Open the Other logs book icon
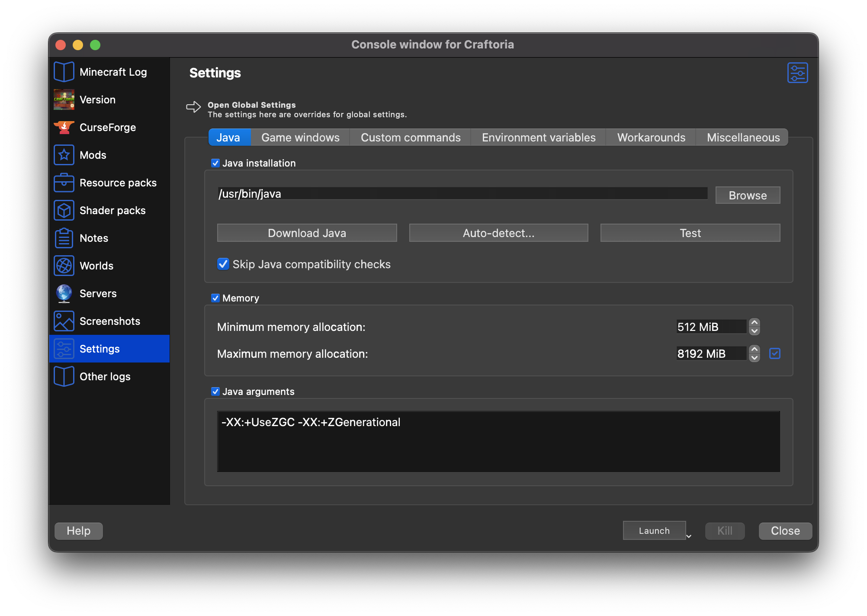 64,376
